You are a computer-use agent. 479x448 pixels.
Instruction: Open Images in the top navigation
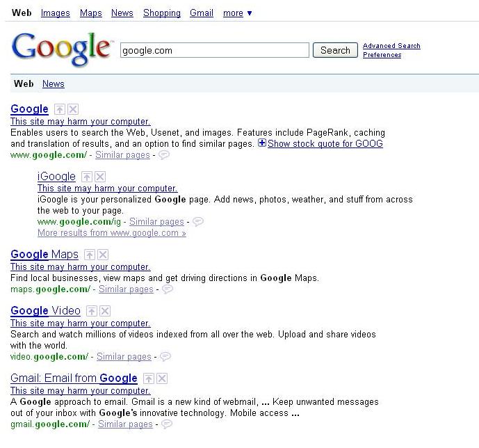[x=56, y=13]
